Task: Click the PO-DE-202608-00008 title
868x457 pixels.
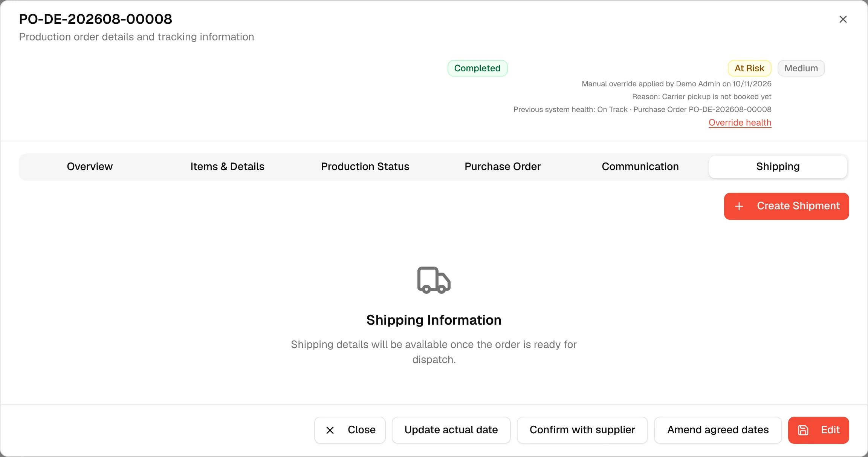Action: 96,19
